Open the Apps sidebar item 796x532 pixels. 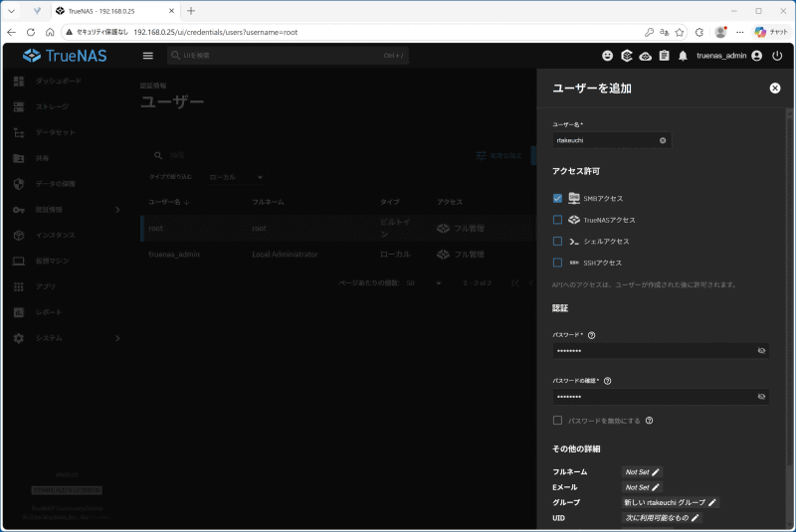click(x=46, y=286)
